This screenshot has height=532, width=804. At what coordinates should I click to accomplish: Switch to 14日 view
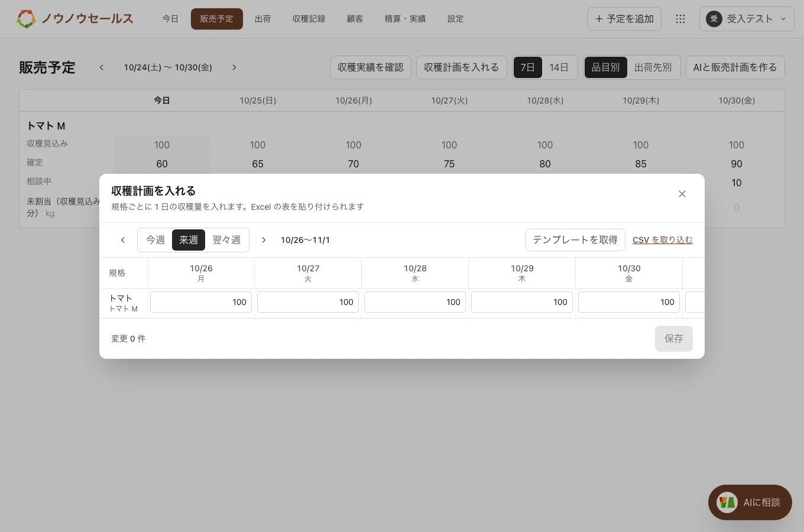559,67
